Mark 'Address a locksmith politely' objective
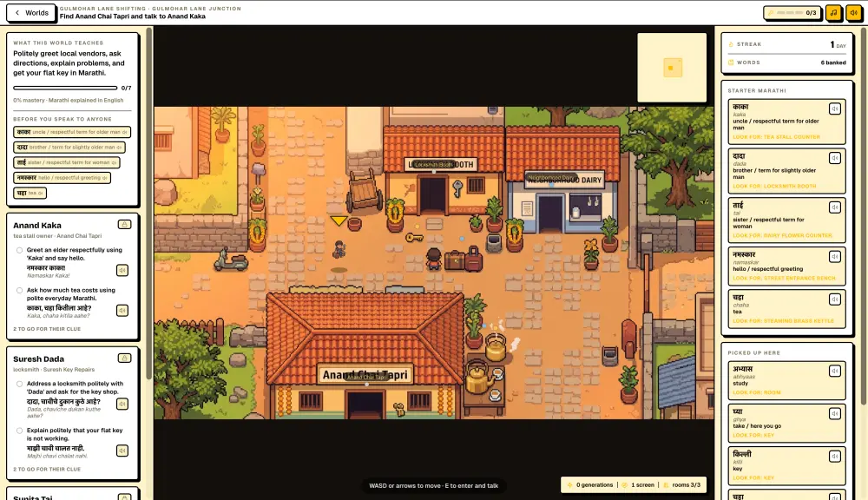Viewport: 868px width, 500px height. (19, 384)
